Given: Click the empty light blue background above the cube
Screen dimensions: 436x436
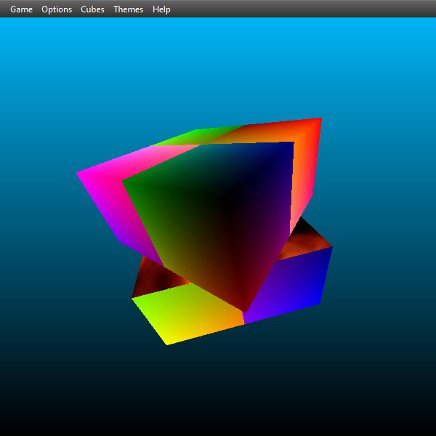Looking at the screenshot, I should [x=218, y=67].
